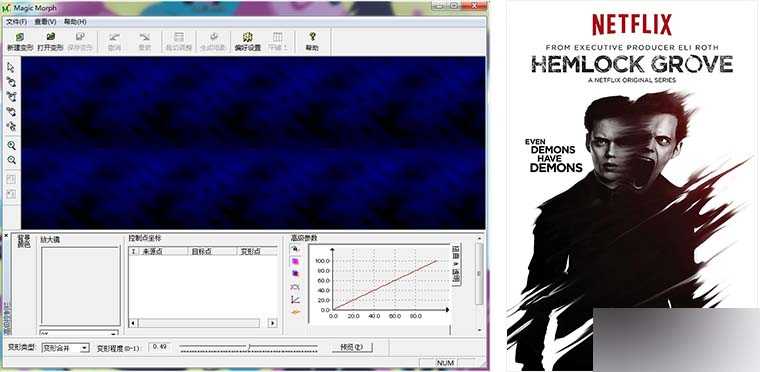Open the 查看(V) menu

click(x=46, y=22)
